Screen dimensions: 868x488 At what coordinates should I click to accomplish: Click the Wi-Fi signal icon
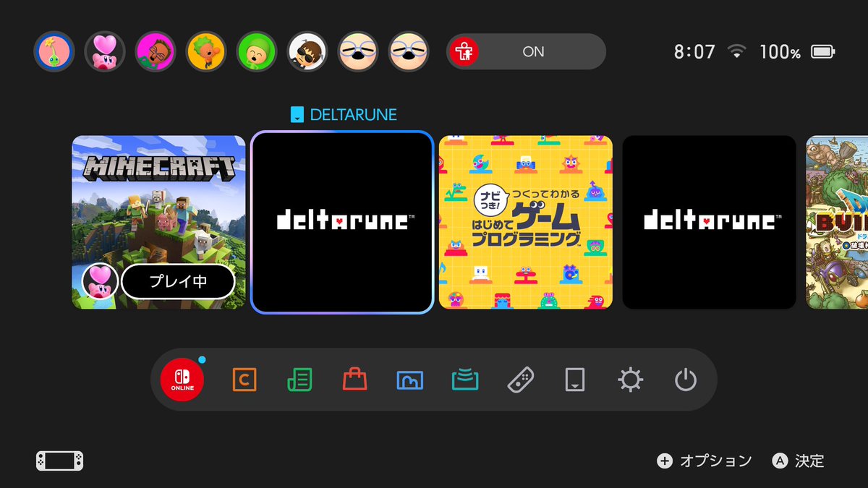click(x=737, y=51)
